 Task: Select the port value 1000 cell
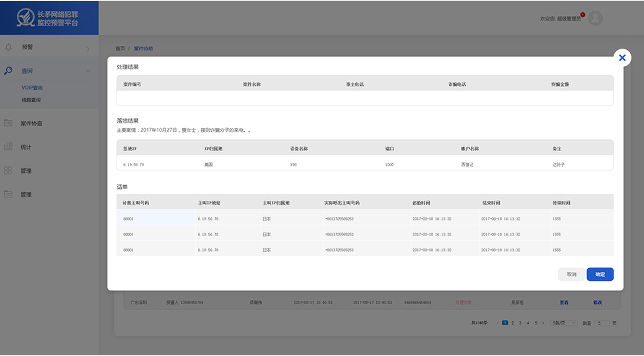tap(389, 164)
